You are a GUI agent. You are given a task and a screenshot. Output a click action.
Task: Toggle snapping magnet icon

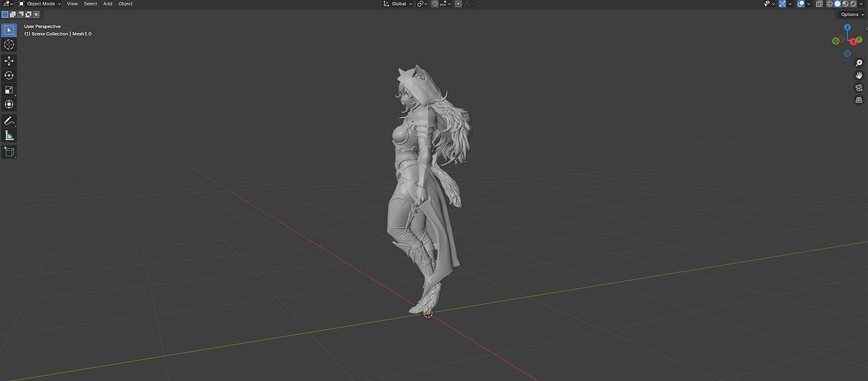pos(435,3)
